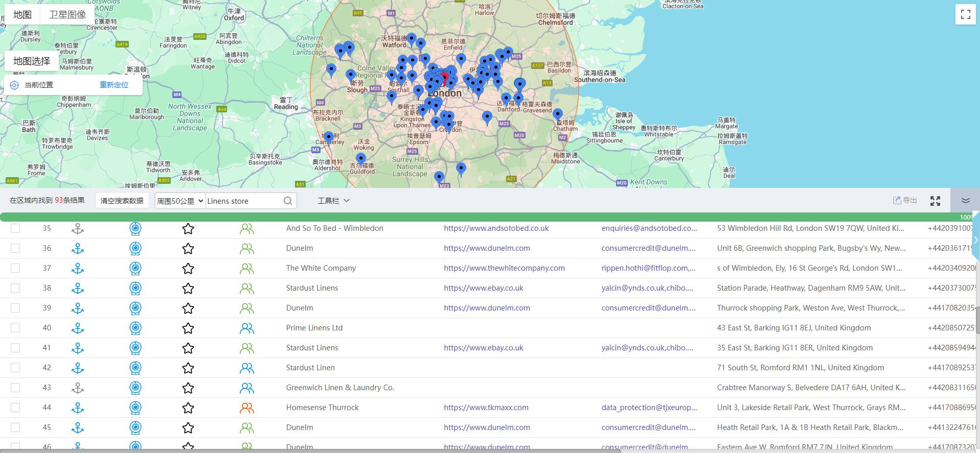Click map pin near Camberley

tap(329, 138)
